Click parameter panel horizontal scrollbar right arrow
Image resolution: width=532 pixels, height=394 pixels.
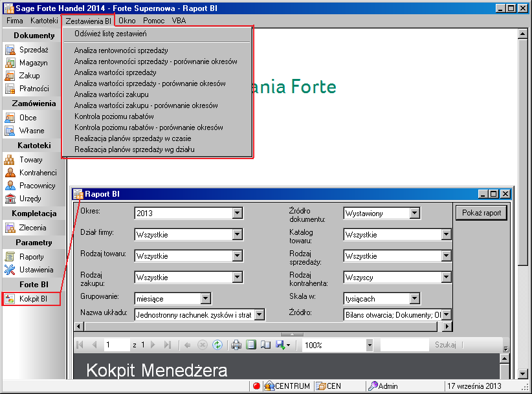point(447,327)
